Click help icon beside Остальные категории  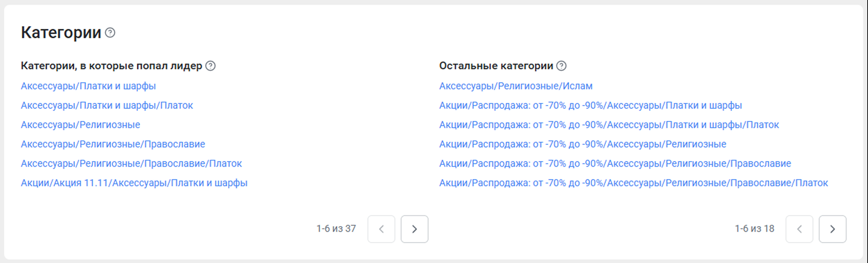click(x=561, y=66)
